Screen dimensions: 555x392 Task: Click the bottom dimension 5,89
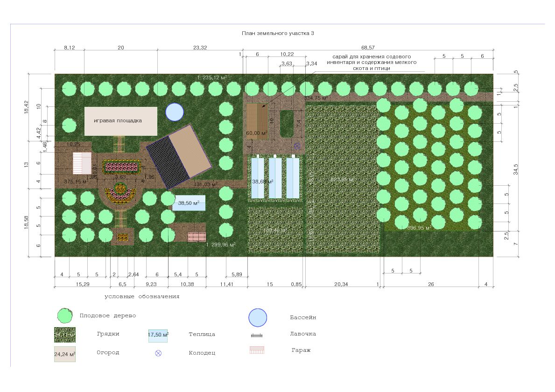[x=237, y=274]
